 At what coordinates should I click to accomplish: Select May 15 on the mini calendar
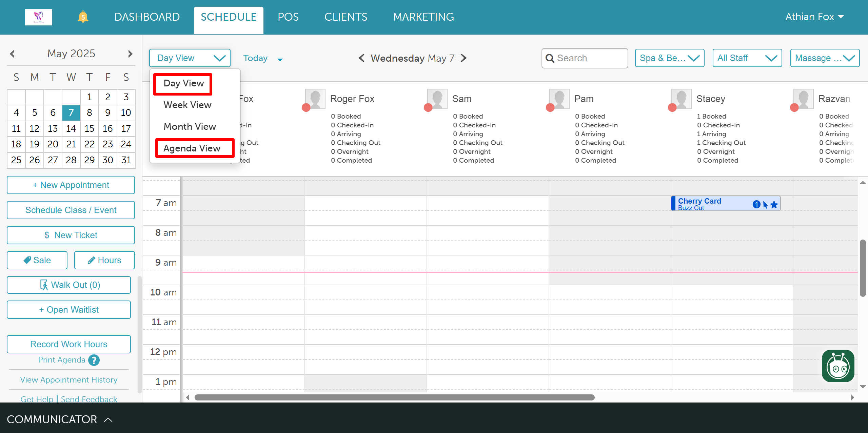[89, 128]
